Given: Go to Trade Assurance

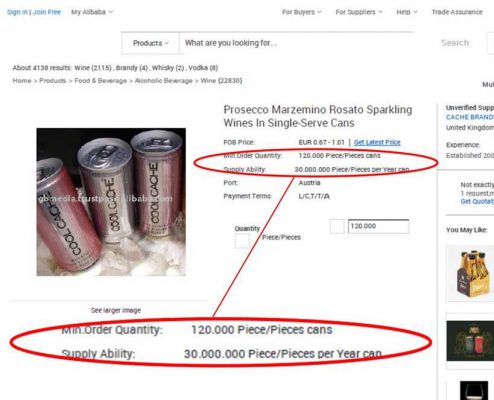Looking at the screenshot, I should click(457, 12).
